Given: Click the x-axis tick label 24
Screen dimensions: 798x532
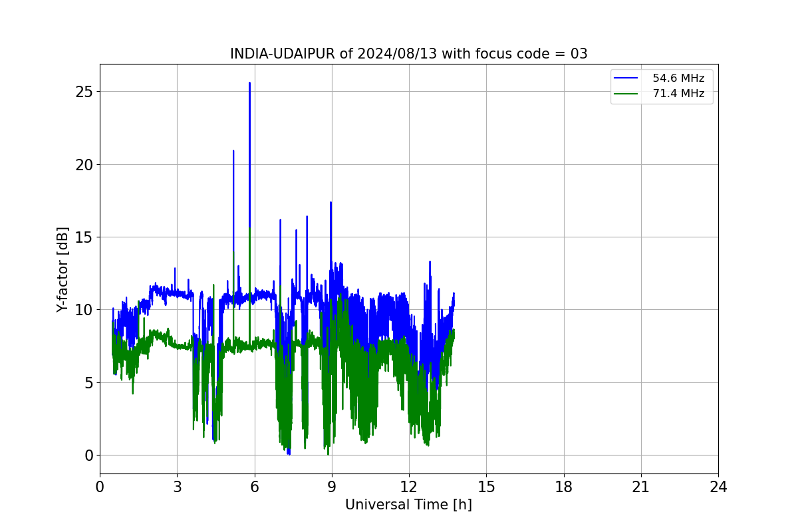Looking at the screenshot, I should (x=718, y=487).
